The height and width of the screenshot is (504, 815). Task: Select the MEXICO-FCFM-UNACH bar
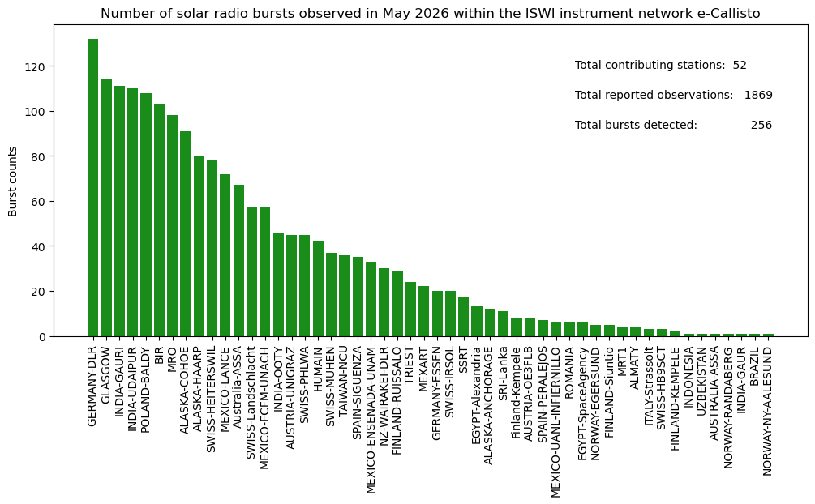pyautogui.click(x=265, y=271)
